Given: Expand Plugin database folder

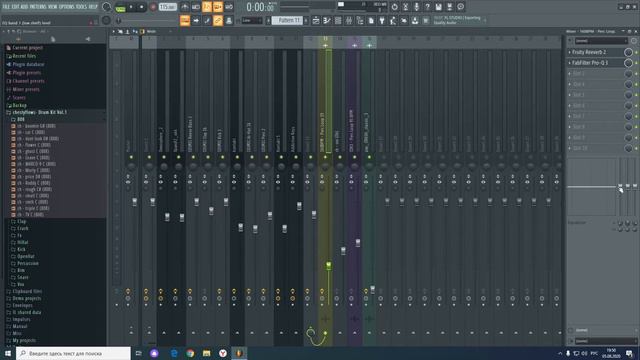Looking at the screenshot, I should [x=28, y=64].
